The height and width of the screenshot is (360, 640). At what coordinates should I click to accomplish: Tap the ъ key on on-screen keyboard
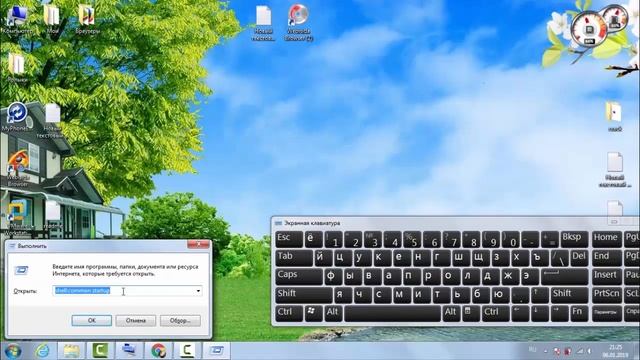(x=539, y=258)
